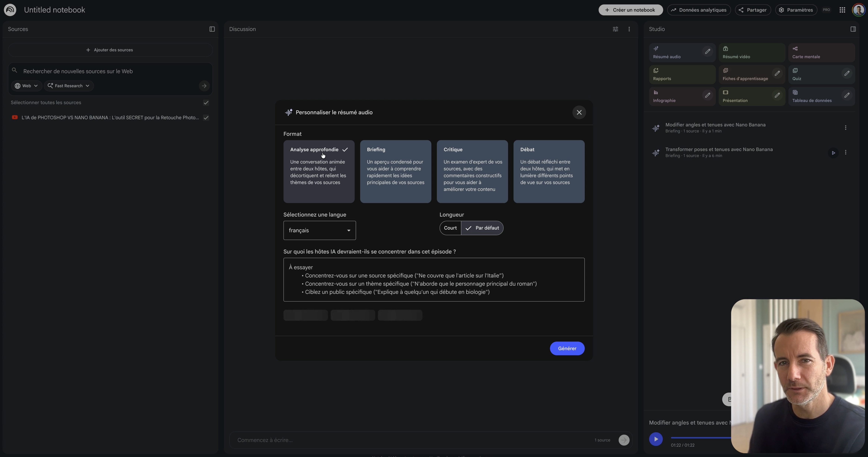
Task: Open discussion settings sliders icon
Action: point(615,29)
